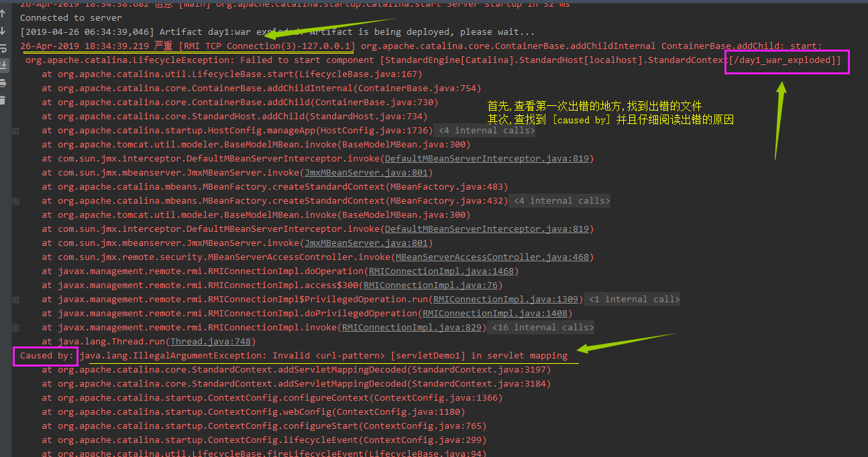The width and height of the screenshot is (868, 457).
Task: Toggle the soft-wrap console icon
Action: click(x=3, y=48)
